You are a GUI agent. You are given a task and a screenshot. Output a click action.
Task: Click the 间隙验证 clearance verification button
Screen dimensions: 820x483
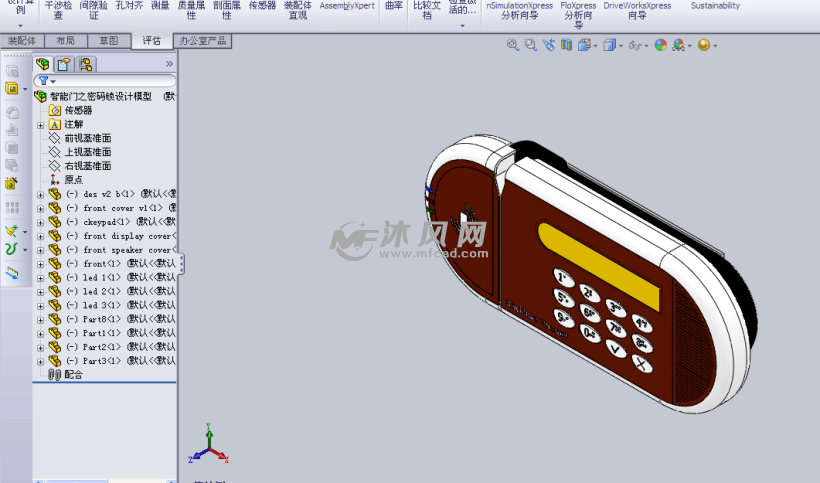click(94, 10)
